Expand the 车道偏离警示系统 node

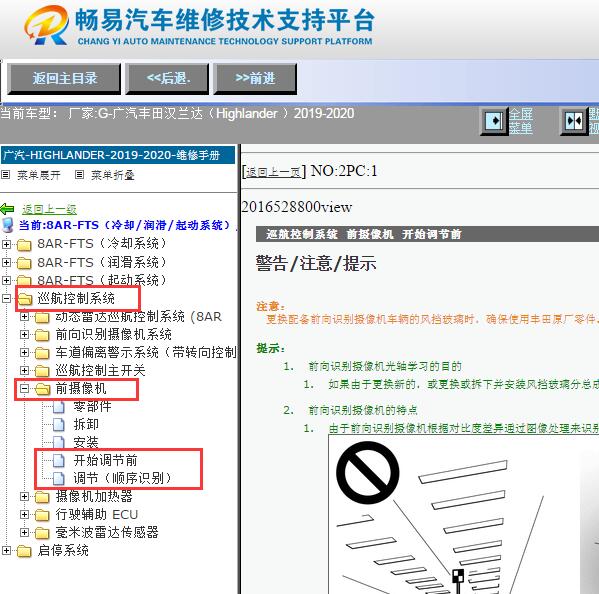point(24,353)
